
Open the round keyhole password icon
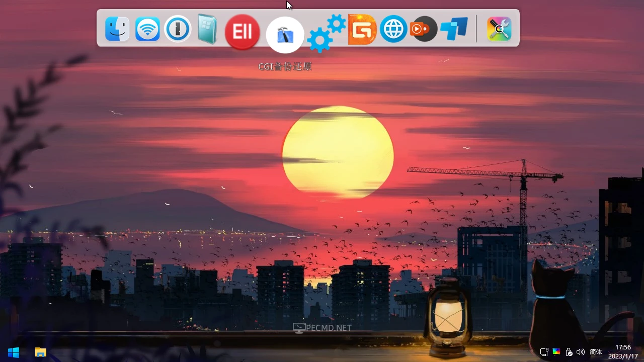[178, 29]
